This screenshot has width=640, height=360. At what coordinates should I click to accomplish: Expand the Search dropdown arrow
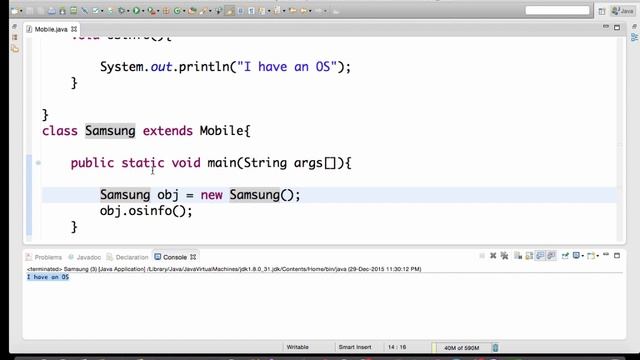pos(210,11)
